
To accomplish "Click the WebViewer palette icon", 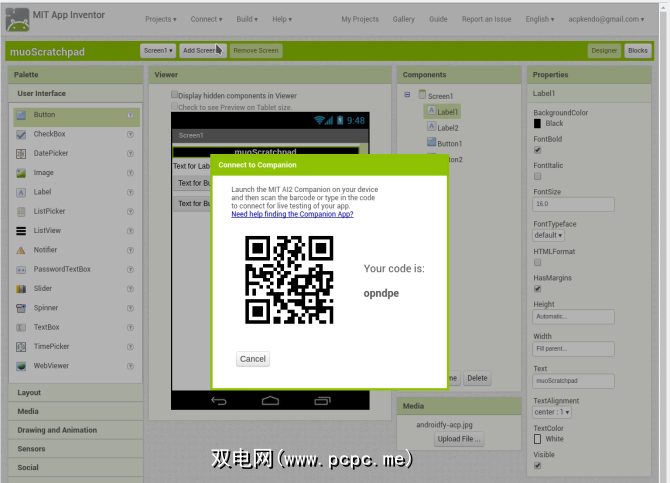I will click(x=21, y=366).
